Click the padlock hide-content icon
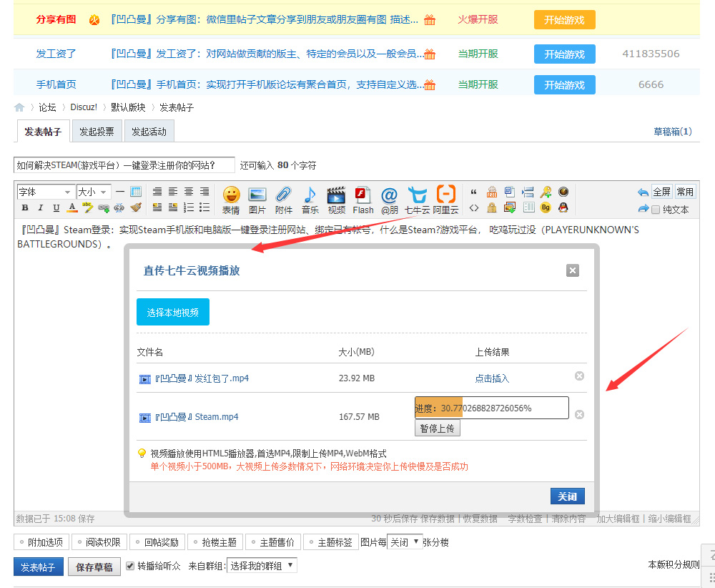Viewport: 715px width, 588px height. click(492, 207)
